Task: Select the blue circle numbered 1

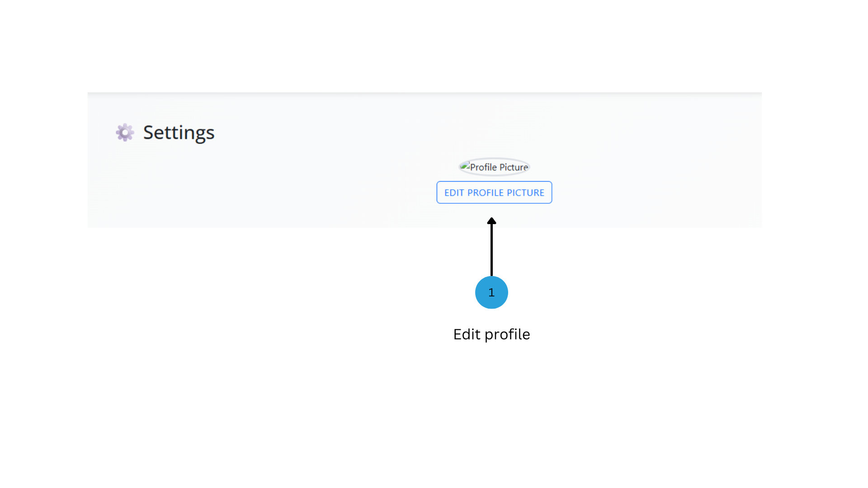Action: click(x=491, y=292)
